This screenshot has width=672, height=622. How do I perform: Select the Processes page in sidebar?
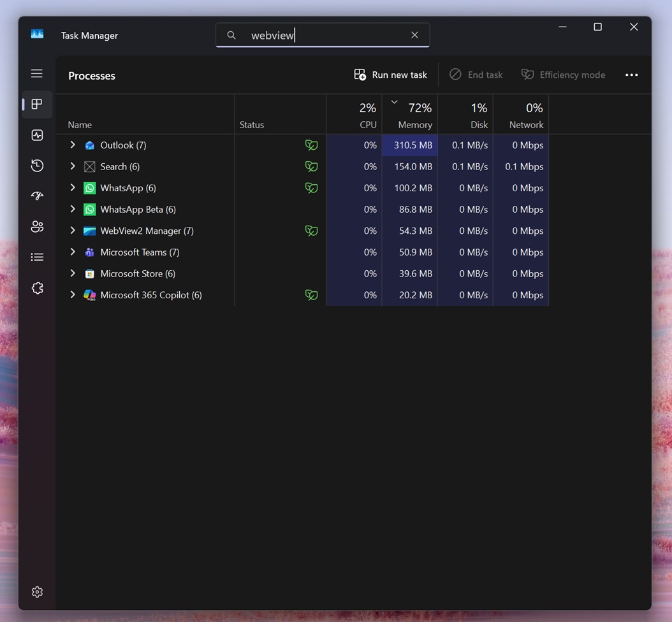[x=36, y=104]
